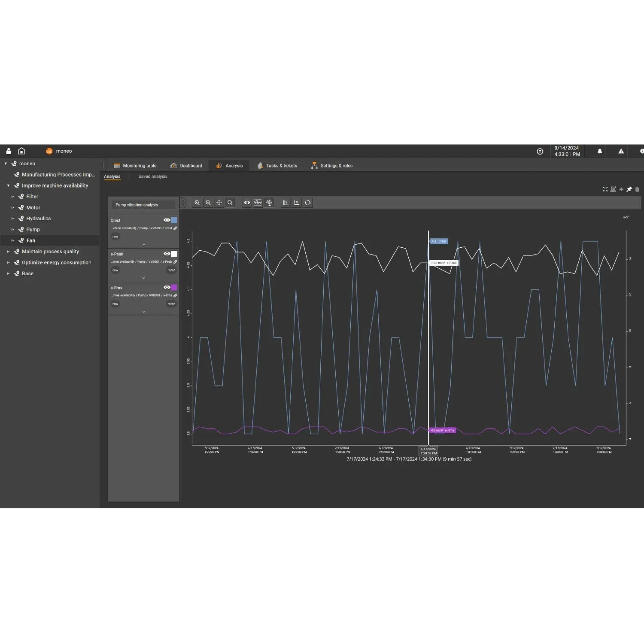The height and width of the screenshot is (644, 644).
Task: Switch to the Dashboard tab
Action: (x=186, y=166)
